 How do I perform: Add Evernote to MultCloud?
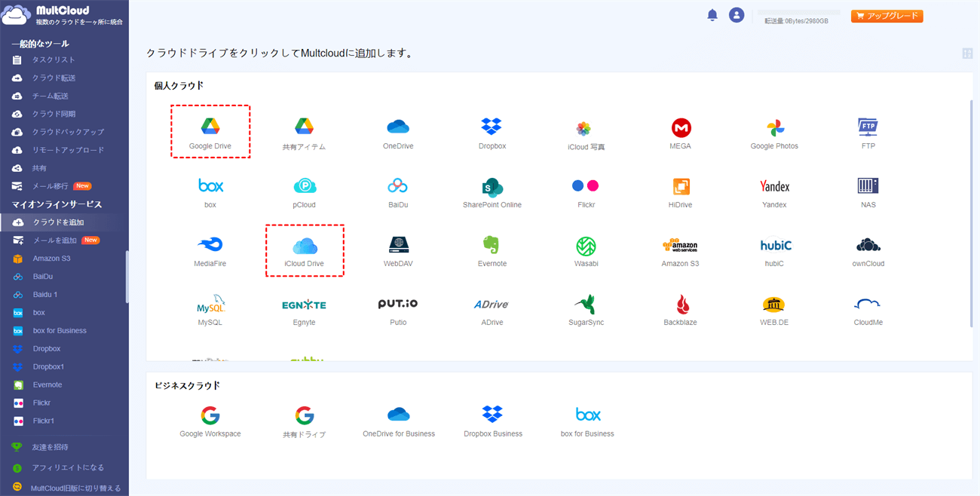tap(492, 250)
